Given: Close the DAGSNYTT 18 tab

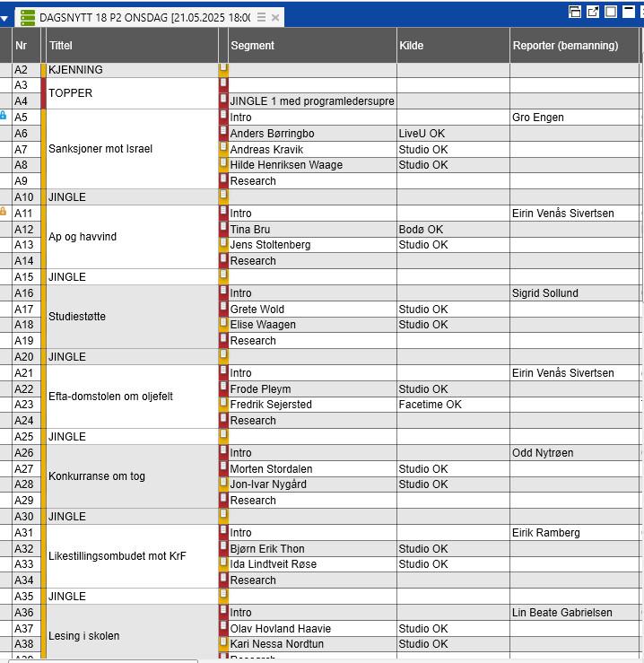Looking at the screenshot, I should (x=275, y=17).
